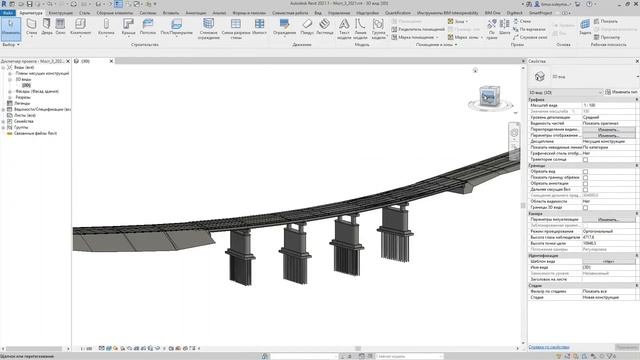The image size is (640, 360).
Task: Click the Масштаб вида 1:100 value field
Action: point(608,105)
